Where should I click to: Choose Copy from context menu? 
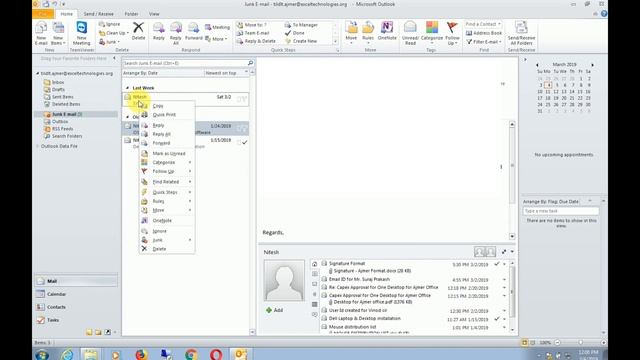[167, 106]
